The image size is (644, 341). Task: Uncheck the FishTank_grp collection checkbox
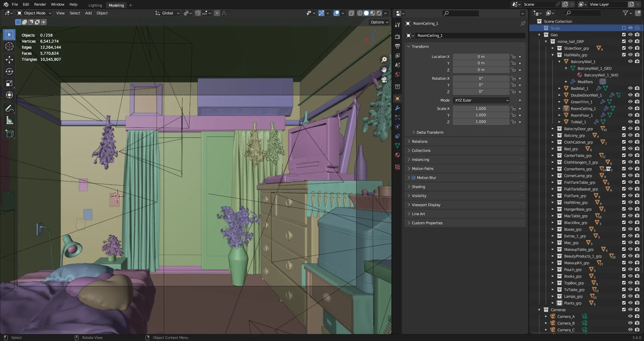[x=624, y=195]
